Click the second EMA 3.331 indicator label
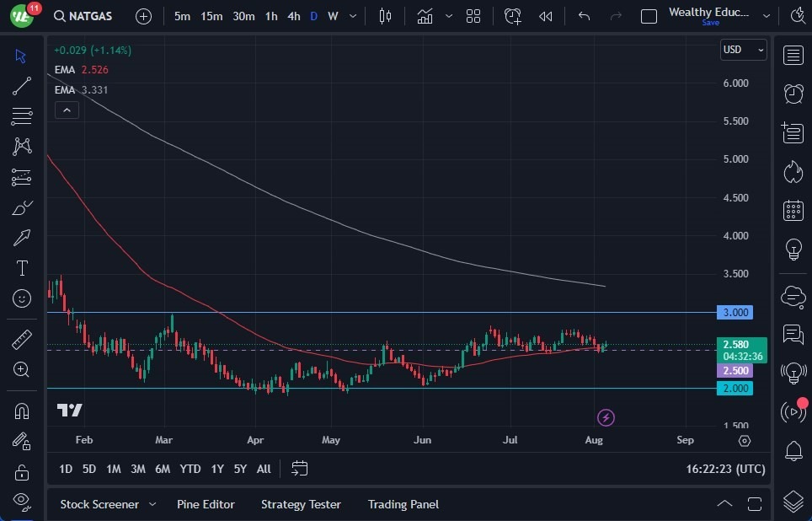This screenshot has width=812, height=521. [82, 89]
